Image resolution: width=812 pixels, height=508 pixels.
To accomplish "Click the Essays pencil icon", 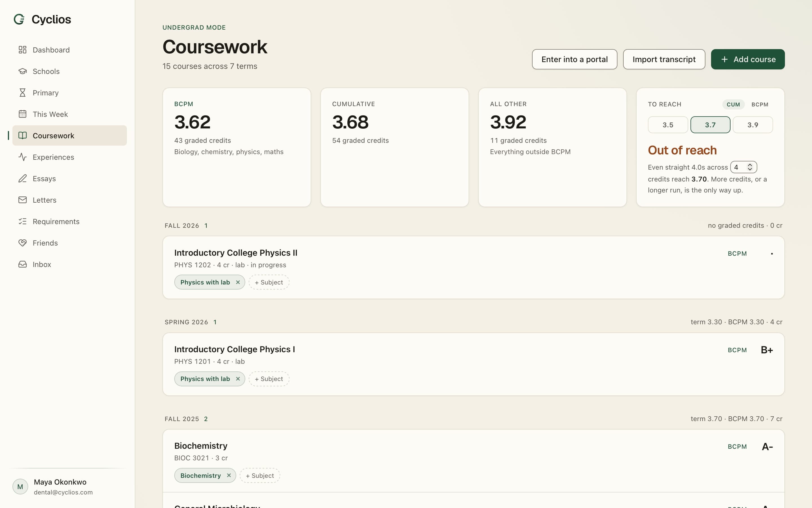I will (x=23, y=178).
